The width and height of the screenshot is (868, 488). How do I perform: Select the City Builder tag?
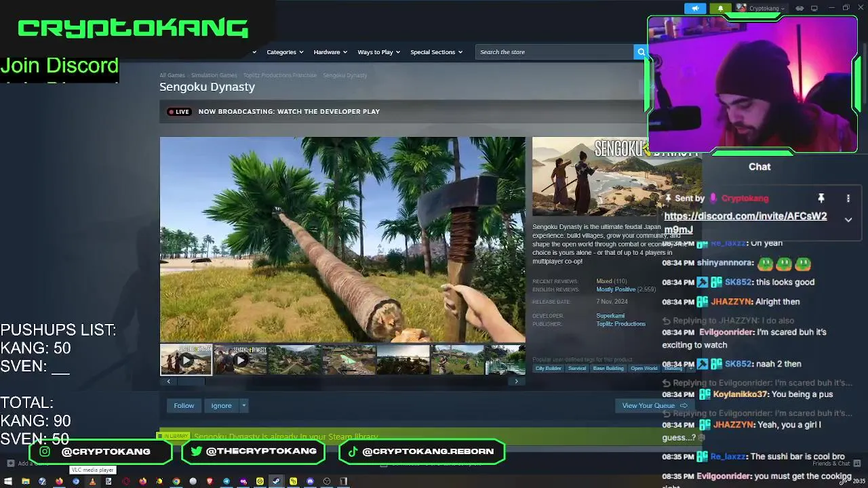(x=548, y=368)
